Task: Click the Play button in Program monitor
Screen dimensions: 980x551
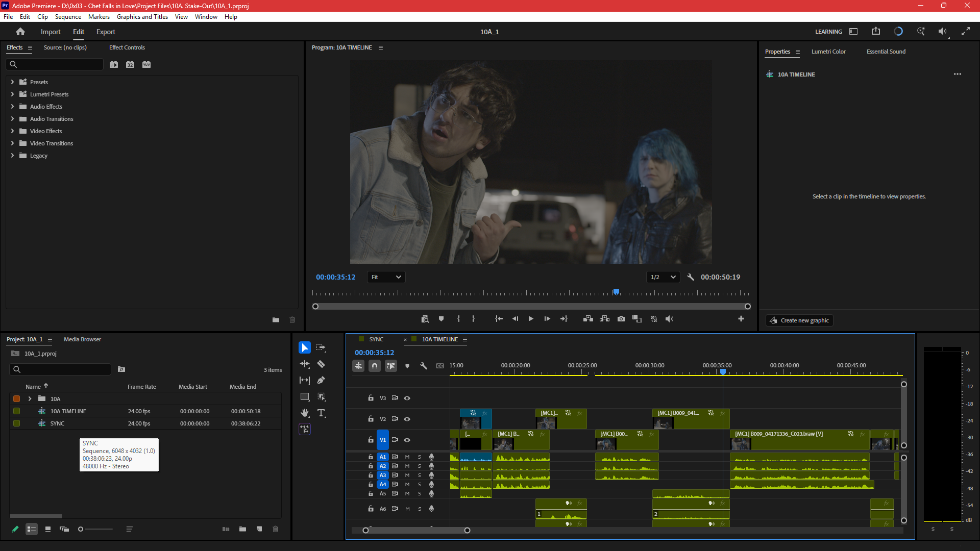Action: [531, 319]
